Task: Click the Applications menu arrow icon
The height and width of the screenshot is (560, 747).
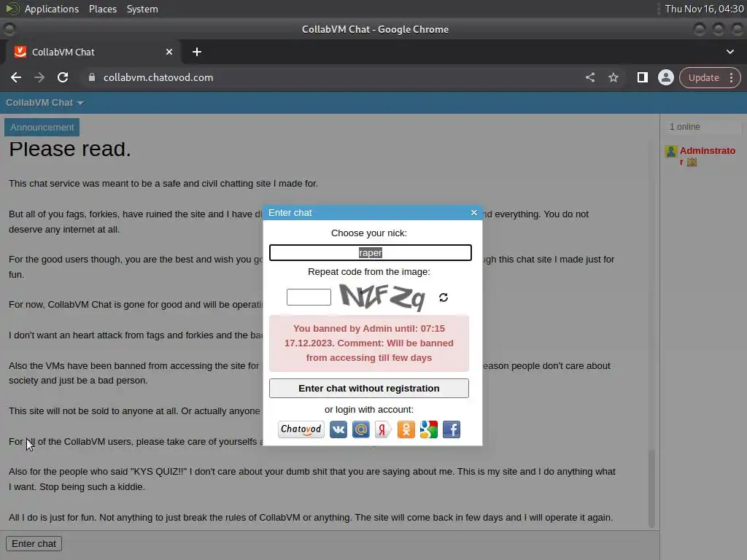Action: point(12,9)
